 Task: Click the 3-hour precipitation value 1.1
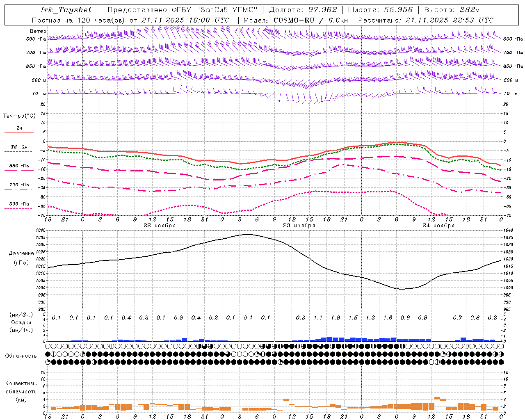(x=318, y=318)
